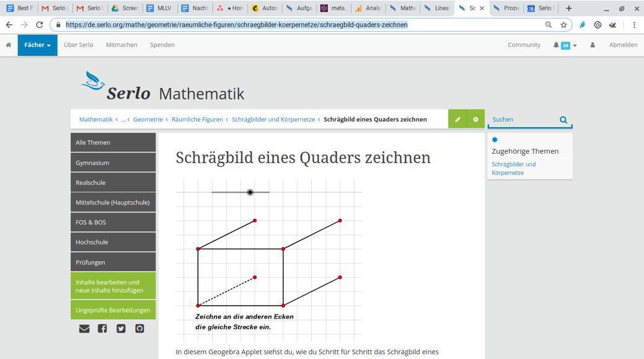Open the user profile icon in the header
This screenshot has height=359, width=644.
[592, 45]
